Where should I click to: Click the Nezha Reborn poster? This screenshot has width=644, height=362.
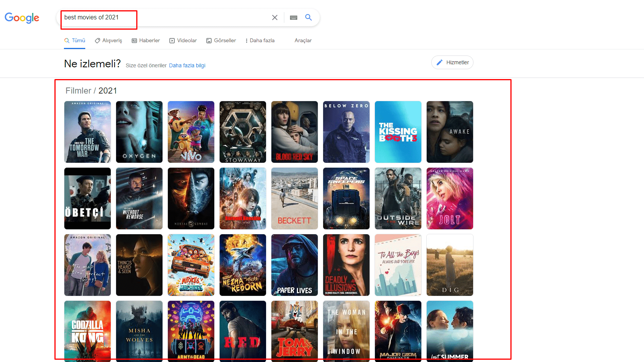pos(243,265)
